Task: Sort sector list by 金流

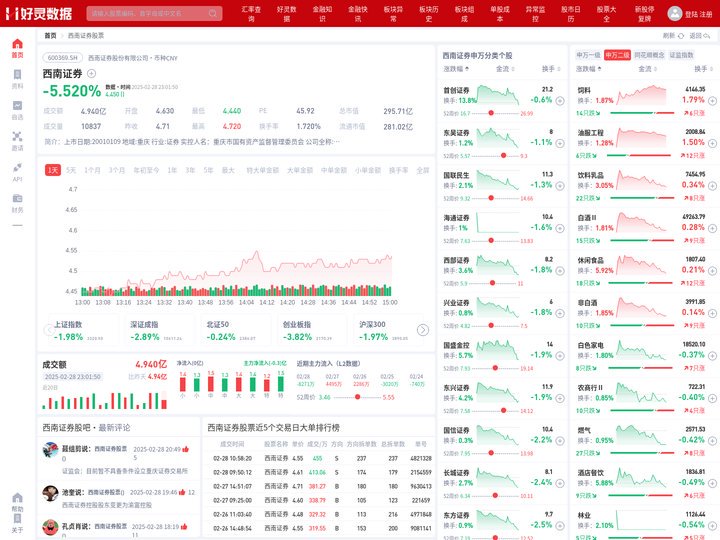Action: tap(647, 69)
